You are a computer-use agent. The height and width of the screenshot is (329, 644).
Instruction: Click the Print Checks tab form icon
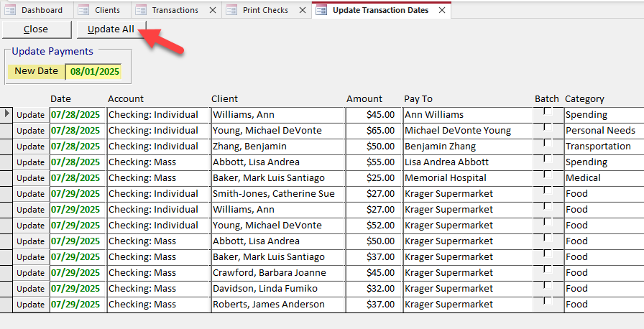point(231,10)
